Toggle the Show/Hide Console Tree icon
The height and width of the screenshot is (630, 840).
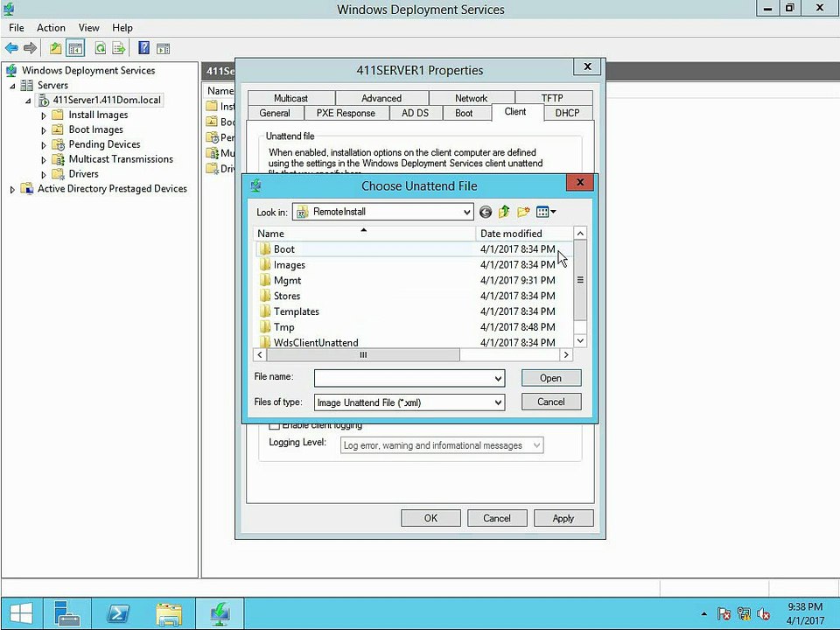[x=75, y=48]
